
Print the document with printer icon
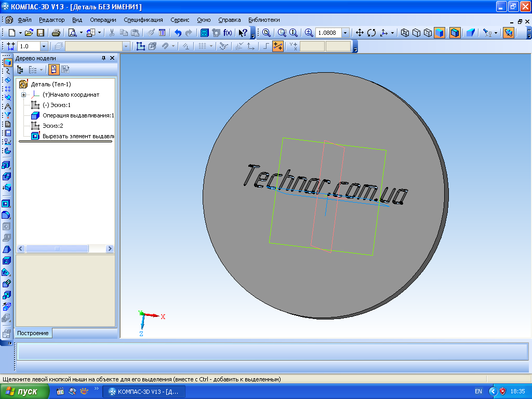(x=56, y=33)
